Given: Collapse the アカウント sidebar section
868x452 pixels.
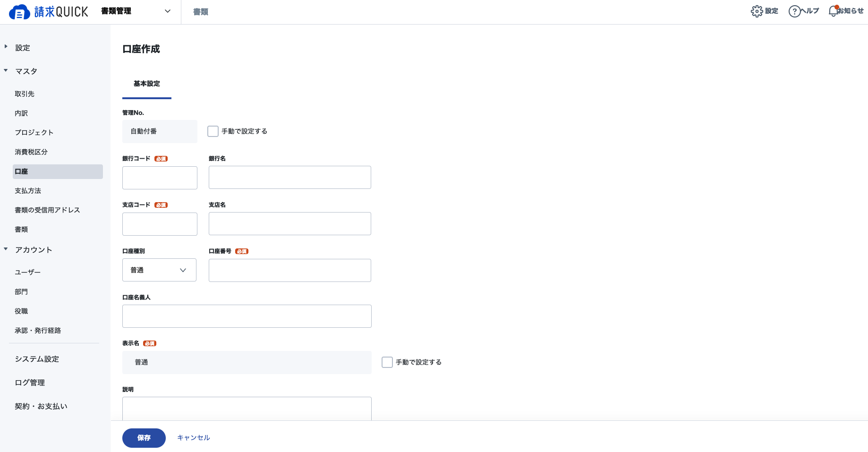Looking at the screenshot, I should [6, 249].
